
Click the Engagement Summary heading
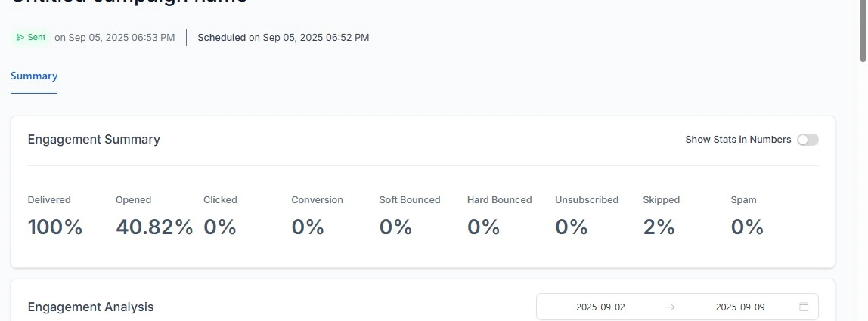click(94, 140)
